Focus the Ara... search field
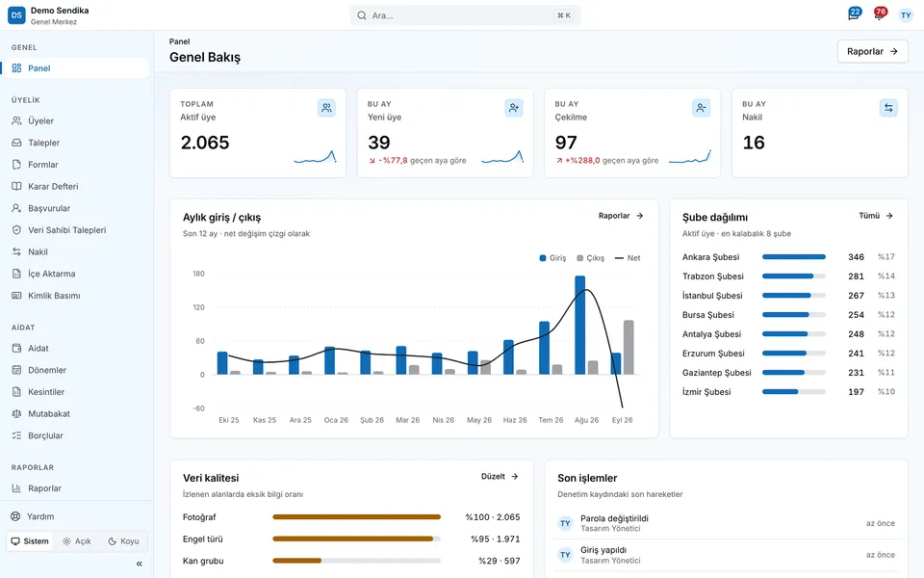 pos(465,15)
